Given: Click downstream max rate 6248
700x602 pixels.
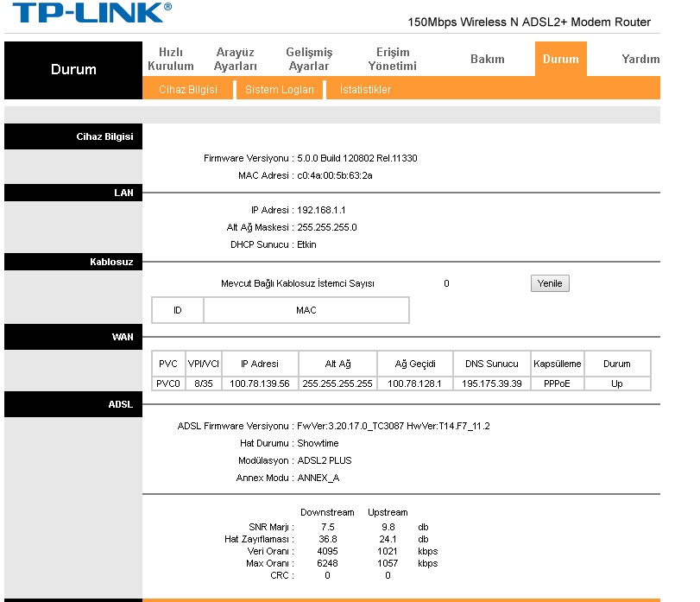Looking at the screenshot, I should click(327, 563).
